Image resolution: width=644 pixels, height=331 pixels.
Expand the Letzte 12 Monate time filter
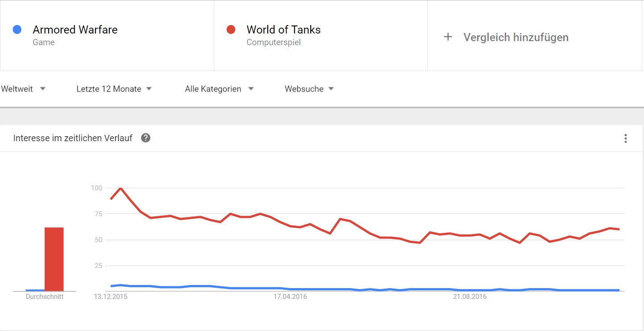[x=114, y=89]
